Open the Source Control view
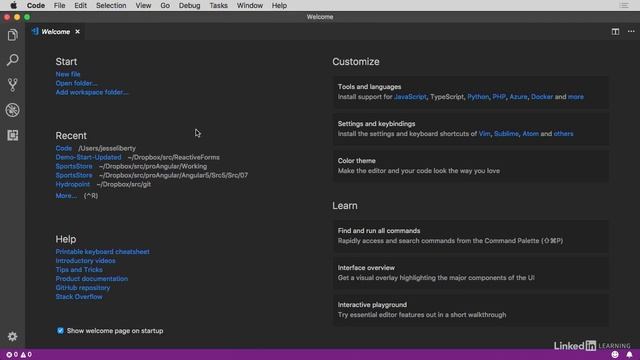The width and height of the screenshot is (640, 360). pos(13,85)
